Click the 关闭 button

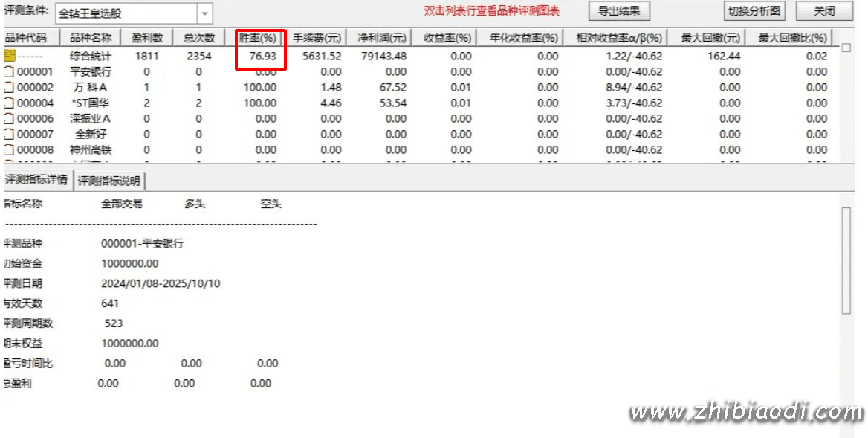824,11
